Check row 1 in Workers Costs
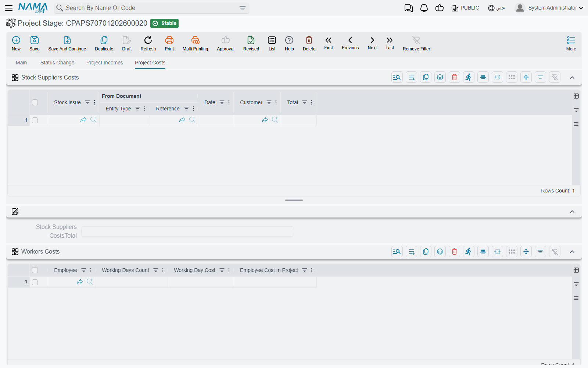This screenshot has height=368, width=588. tap(35, 282)
